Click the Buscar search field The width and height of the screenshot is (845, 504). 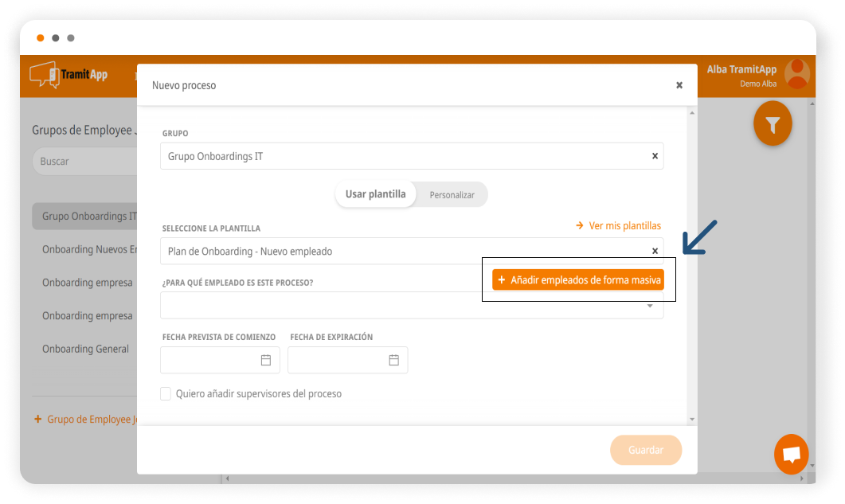click(x=88, y=161)
